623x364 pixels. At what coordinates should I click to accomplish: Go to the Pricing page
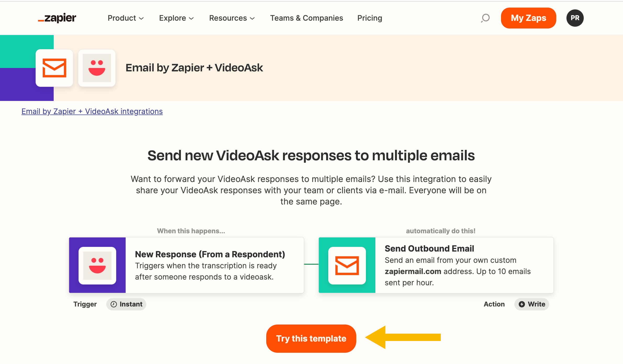pyautogui.click(x=370, y=18)
